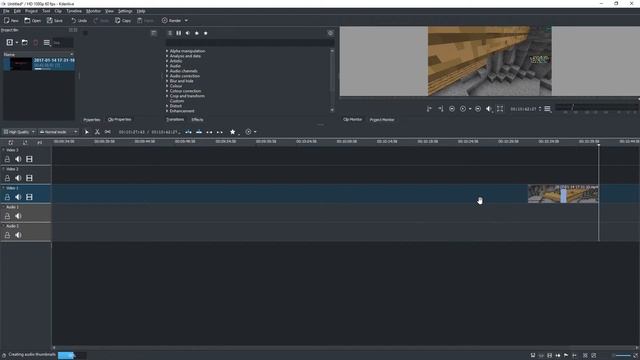This screenshot has height=360, width=640.
Task: Switch to the Project Monitor tab
Action: point(382,120)
